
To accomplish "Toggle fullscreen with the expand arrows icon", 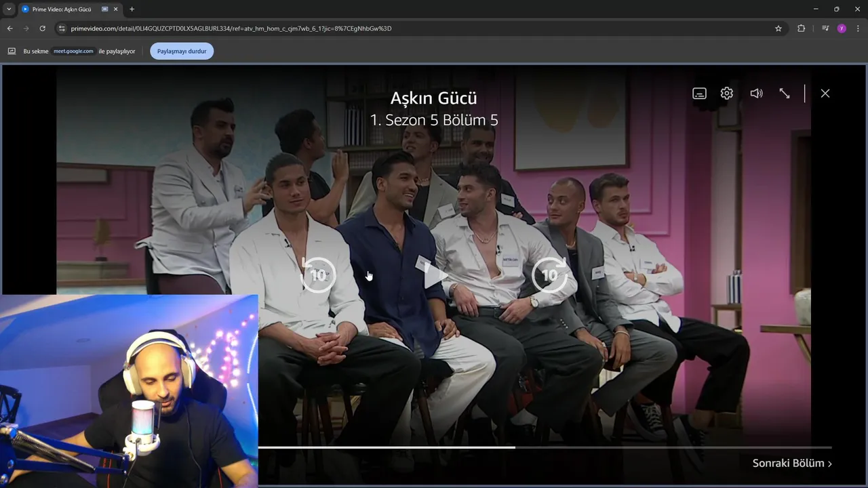I will click(785, 94).
